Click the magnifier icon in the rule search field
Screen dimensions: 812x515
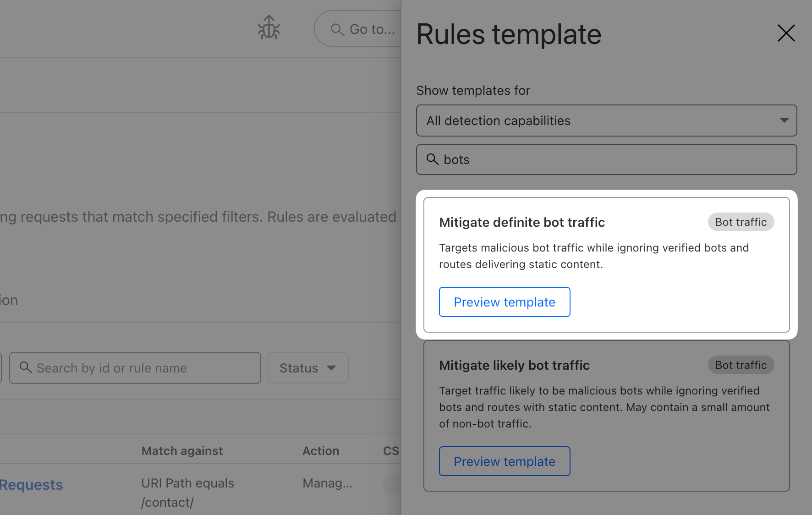[x=26, y=367]
